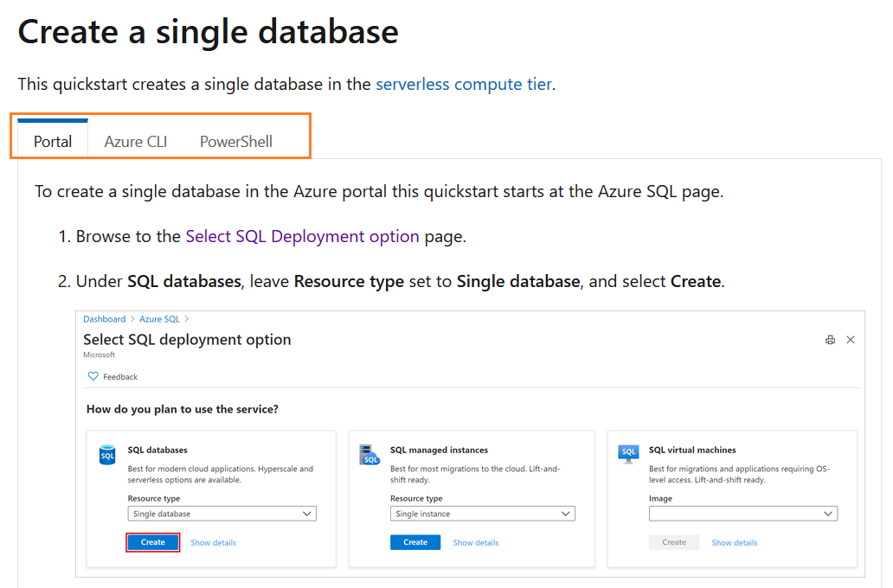Open the Single instance resource type dropdown
Viewport: 893px width, 588px height.
(482, 514)
